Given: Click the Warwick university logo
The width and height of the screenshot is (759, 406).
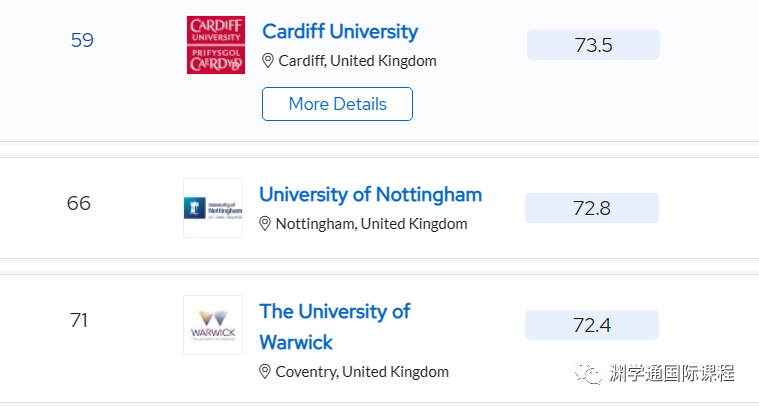Looking at the screenshot, I should pyautogui.click(x=213, y=325).
